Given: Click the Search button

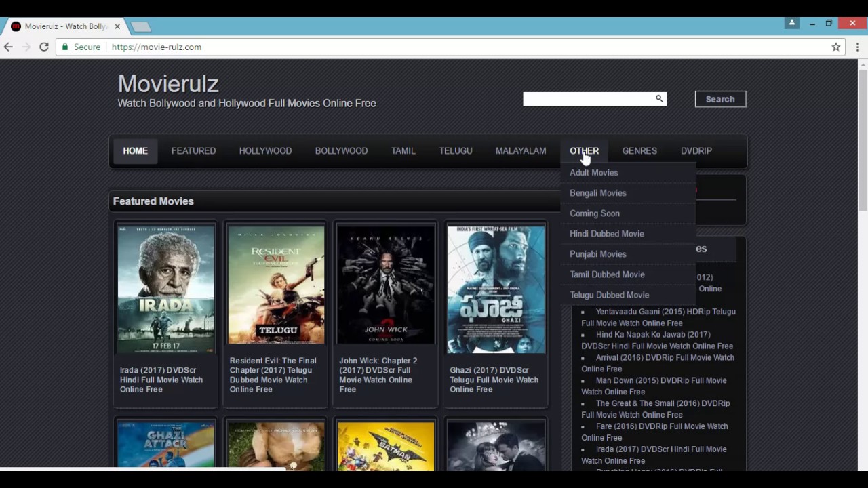Looking at the screenshot, I should pos(720,99).
